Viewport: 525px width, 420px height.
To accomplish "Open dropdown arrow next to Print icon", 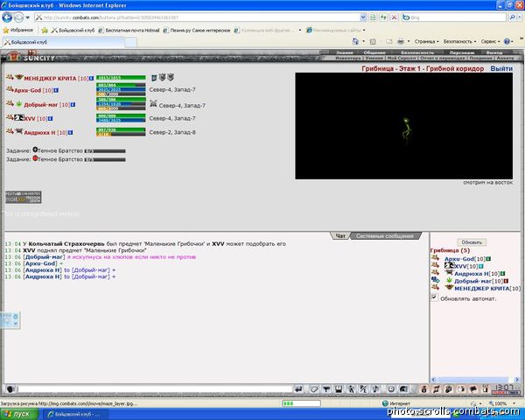I will (x=409, y=41).
